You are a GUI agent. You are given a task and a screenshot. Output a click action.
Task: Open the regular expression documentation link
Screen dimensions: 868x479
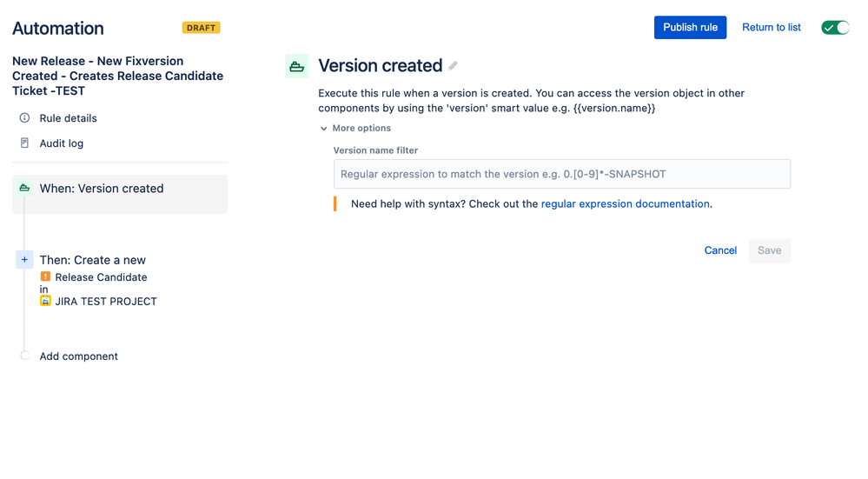coord(625,203)
